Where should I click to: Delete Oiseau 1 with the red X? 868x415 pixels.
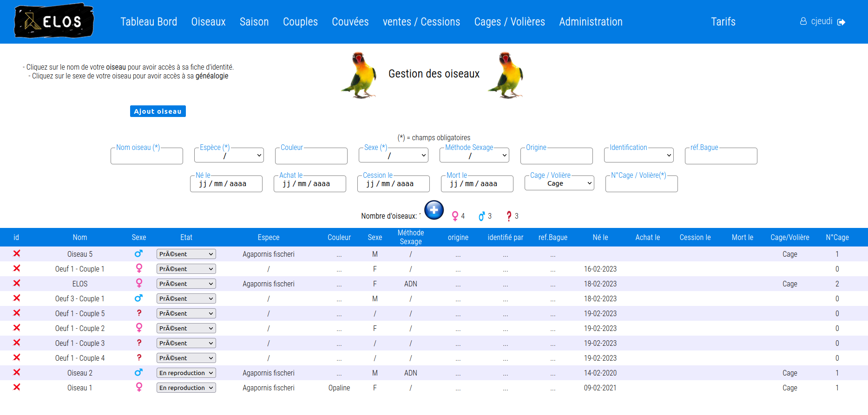point(17,387)
